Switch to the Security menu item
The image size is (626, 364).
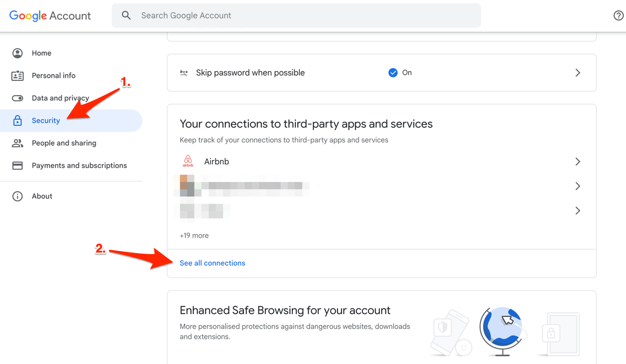[x=46, y=120]
